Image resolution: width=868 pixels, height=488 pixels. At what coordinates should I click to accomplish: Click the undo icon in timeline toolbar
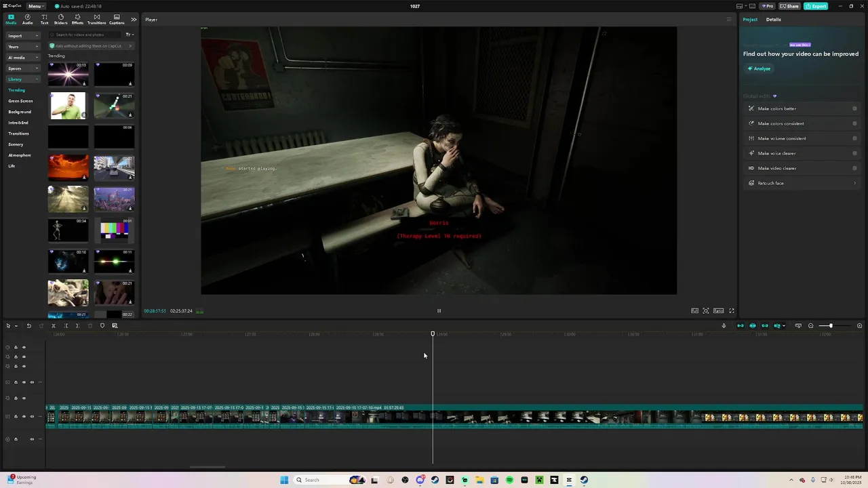[29, 326]
